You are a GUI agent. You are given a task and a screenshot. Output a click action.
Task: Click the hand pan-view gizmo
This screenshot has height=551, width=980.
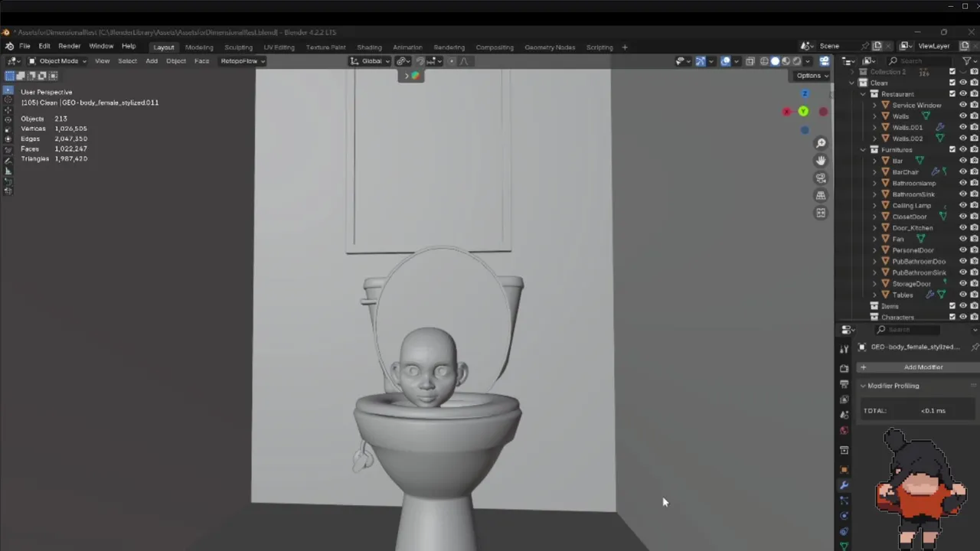(x=821, y=161)
